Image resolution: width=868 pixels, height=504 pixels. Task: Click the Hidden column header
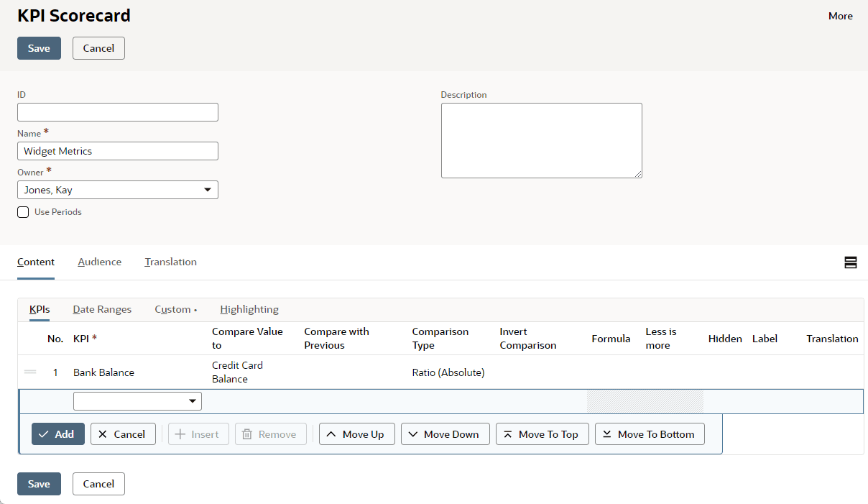[725, 339]
